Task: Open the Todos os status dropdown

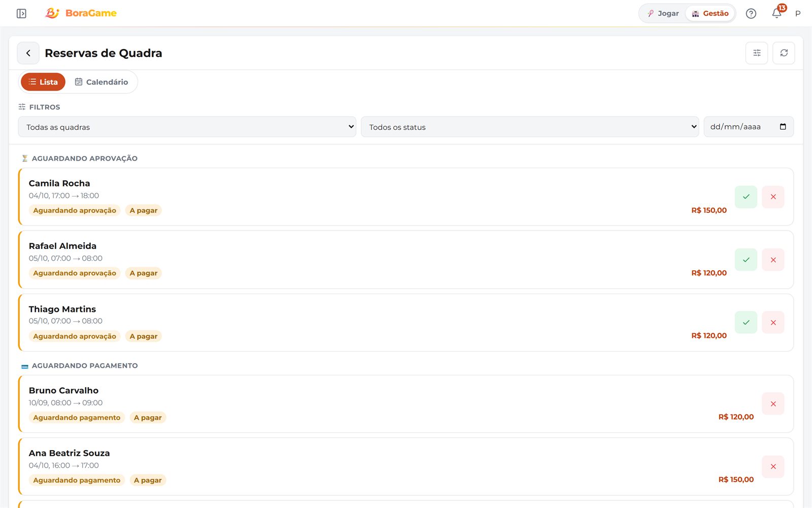Action: (x=530, y=127)
